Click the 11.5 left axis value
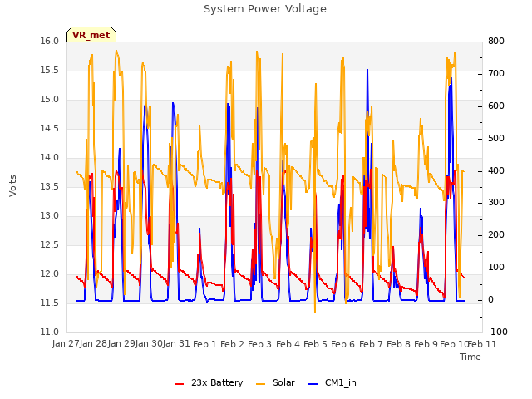 [x=50, y=303]
